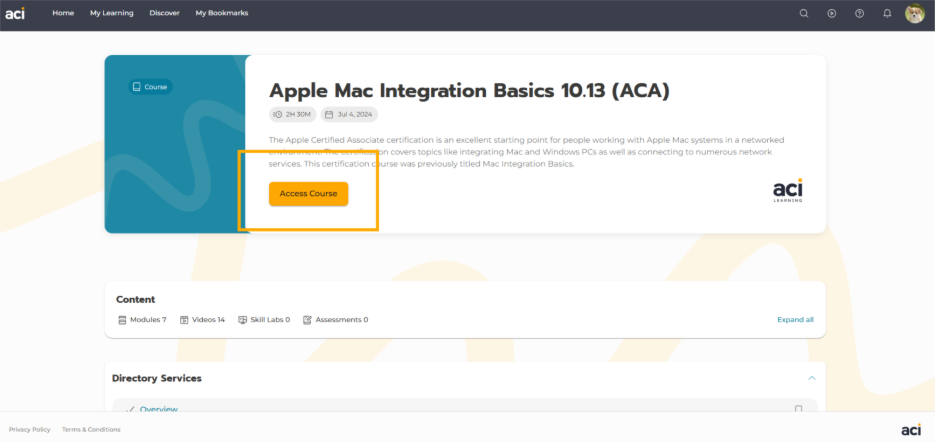The image size is (936, 442).
Task: Open My Learning from the navigation
Action: click(111, 13)
